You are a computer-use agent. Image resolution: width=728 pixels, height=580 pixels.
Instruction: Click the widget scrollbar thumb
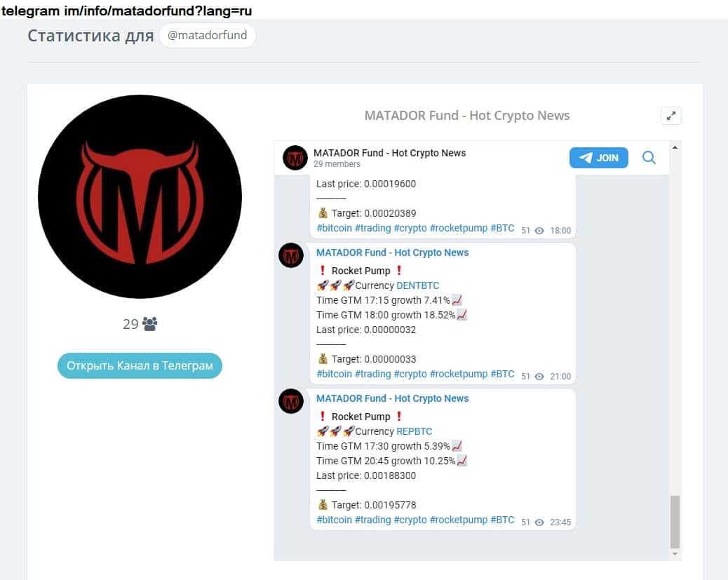coord(675,522)
